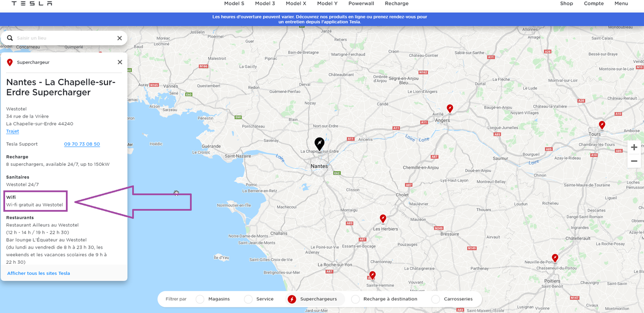The image size is (644, 313).
Task: Call Tesla Support number 09 70 73 08 50
Action: click(x=82, y=144)
